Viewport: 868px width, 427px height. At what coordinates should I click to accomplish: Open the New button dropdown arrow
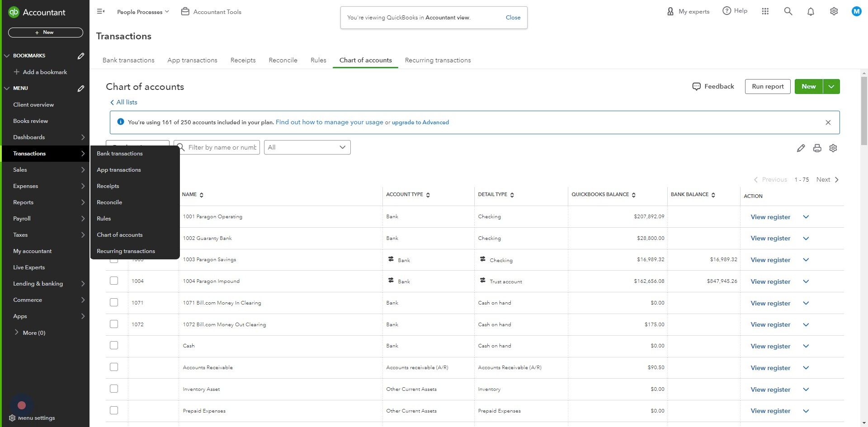[x=831, y=87]
